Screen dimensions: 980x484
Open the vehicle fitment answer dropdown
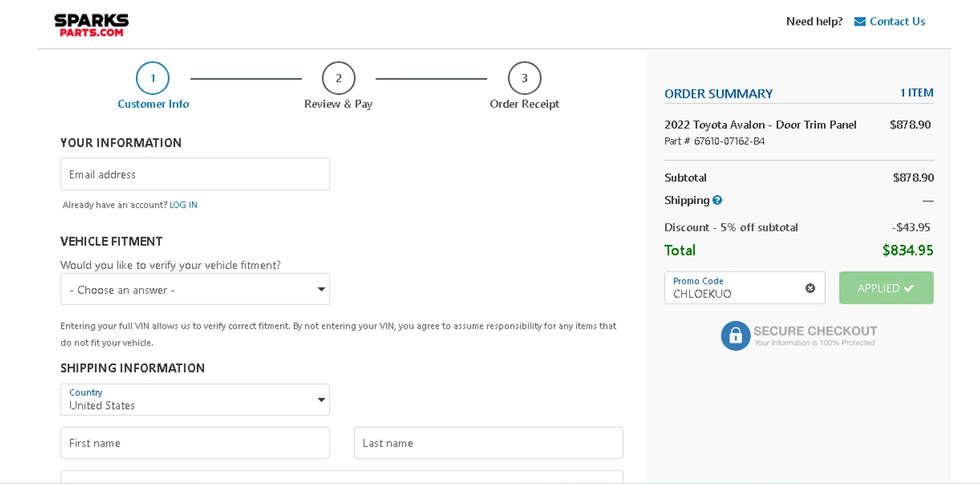coord(195,289)
